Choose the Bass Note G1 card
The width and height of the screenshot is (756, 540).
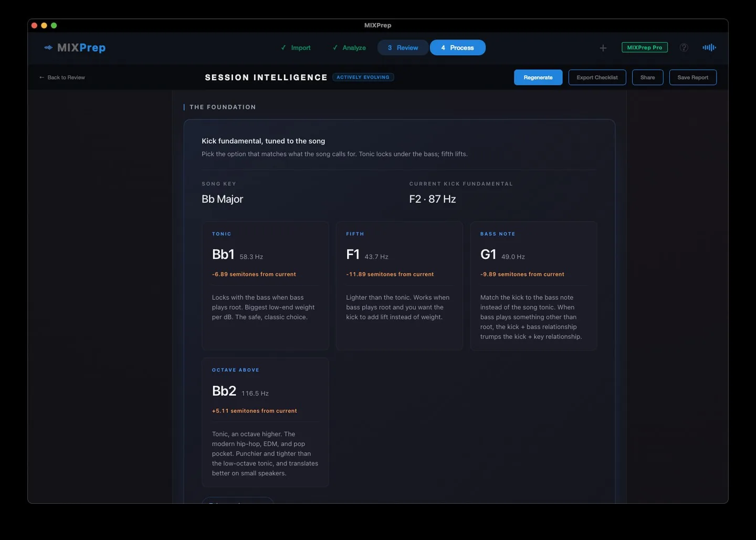pyautogui.click(x=533, y=286)
